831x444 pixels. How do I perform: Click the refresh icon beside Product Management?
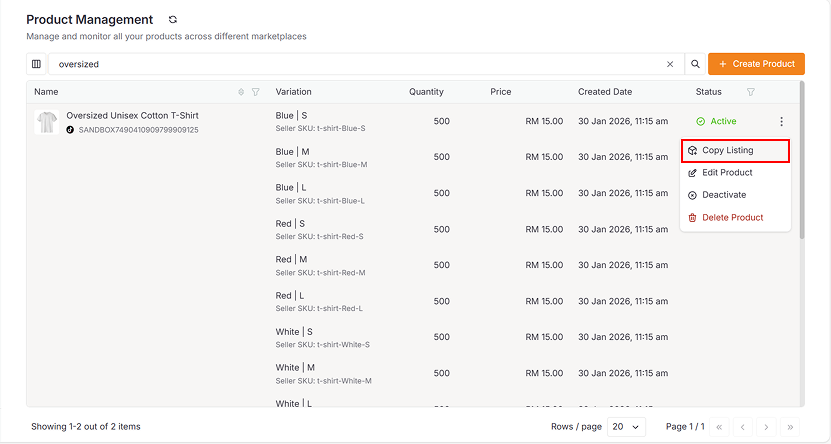173,20
